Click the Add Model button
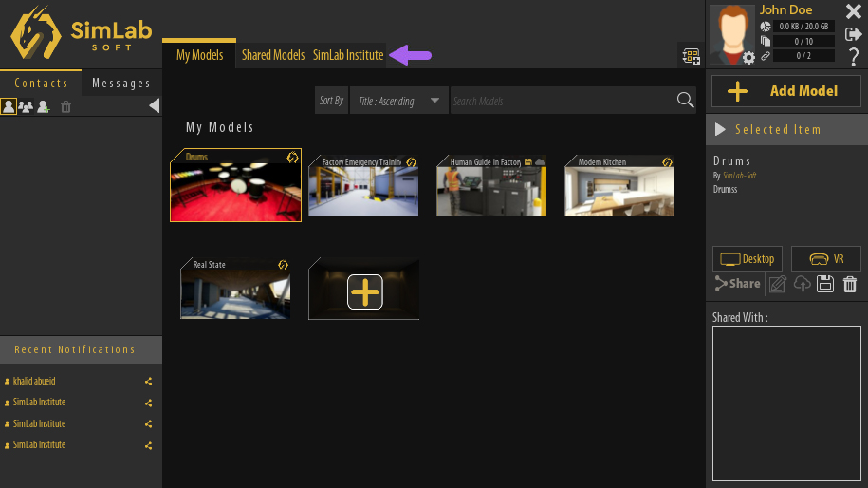The width and height of the screenshot is (868, 488). pos(786,91)
